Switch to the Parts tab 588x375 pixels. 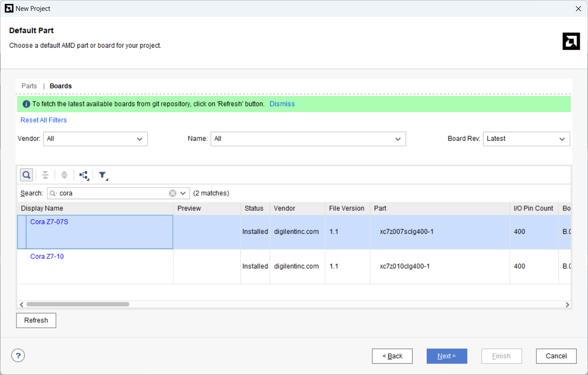pos(29,86)
